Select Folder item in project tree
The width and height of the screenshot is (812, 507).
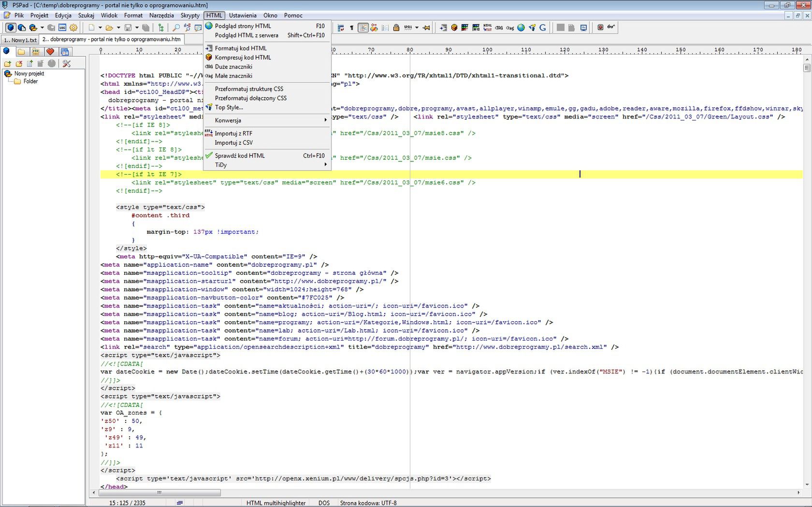[x=30, y=81]
